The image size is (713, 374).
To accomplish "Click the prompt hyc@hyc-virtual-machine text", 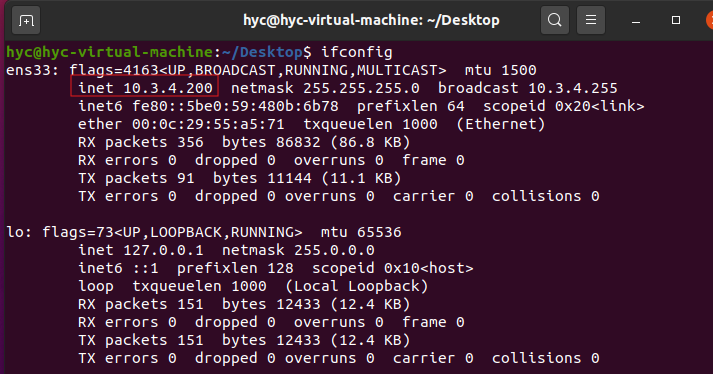I will tap(109, 52).
